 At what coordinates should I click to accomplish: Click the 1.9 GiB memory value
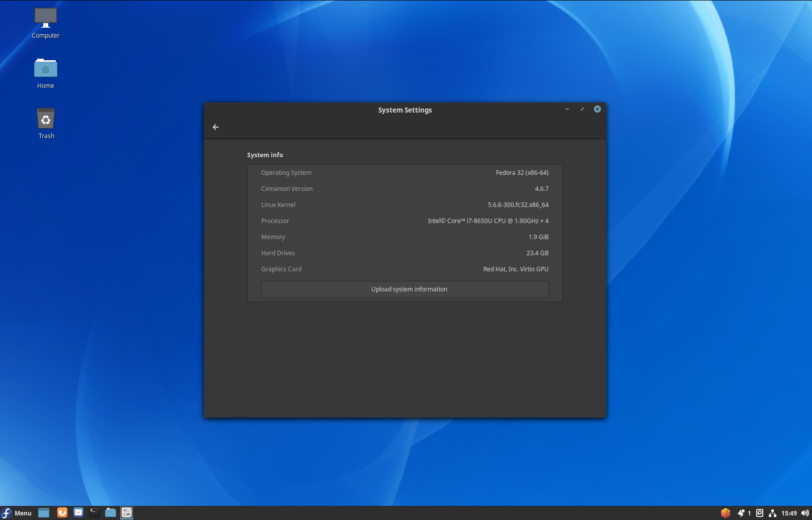point(538,237)
